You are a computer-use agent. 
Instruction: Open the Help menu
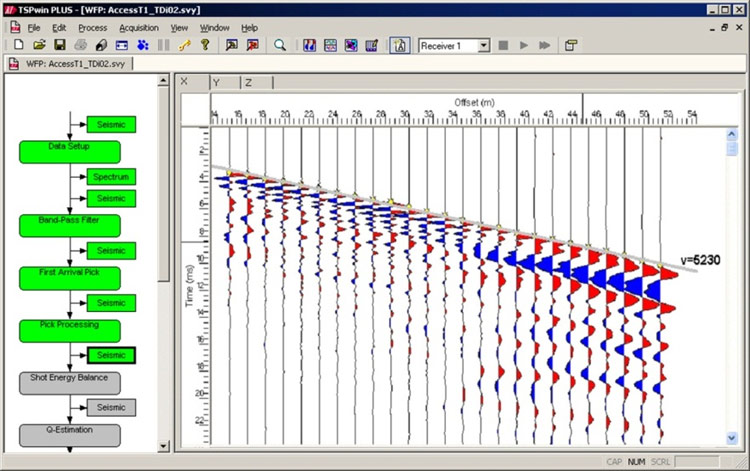pyautogui.click(x=249, y=28)
